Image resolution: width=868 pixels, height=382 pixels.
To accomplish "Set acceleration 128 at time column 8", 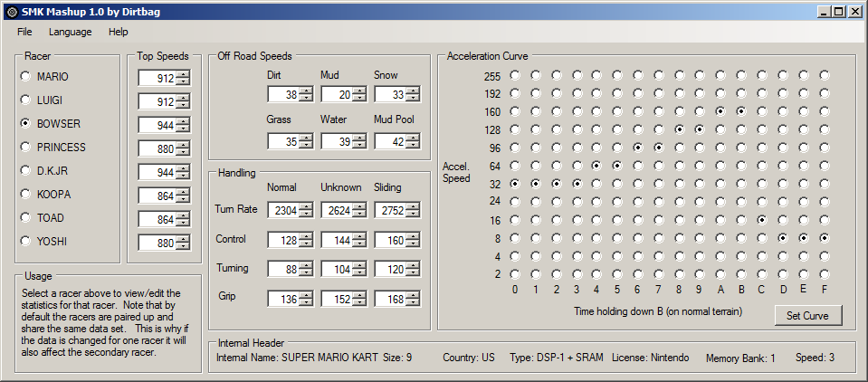I will click(x=679, y=129).
